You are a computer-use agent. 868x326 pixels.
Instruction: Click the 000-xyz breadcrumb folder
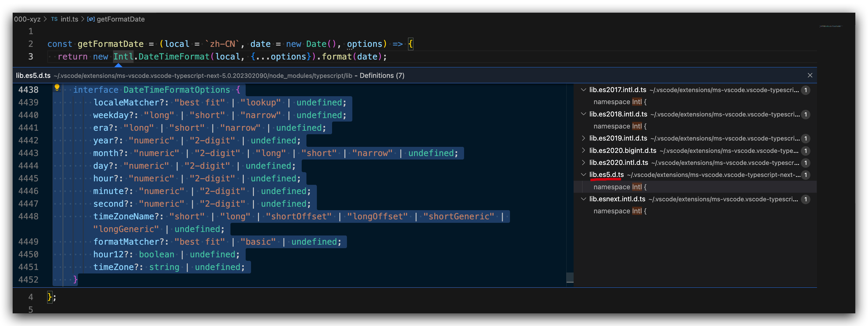[27, 19]
